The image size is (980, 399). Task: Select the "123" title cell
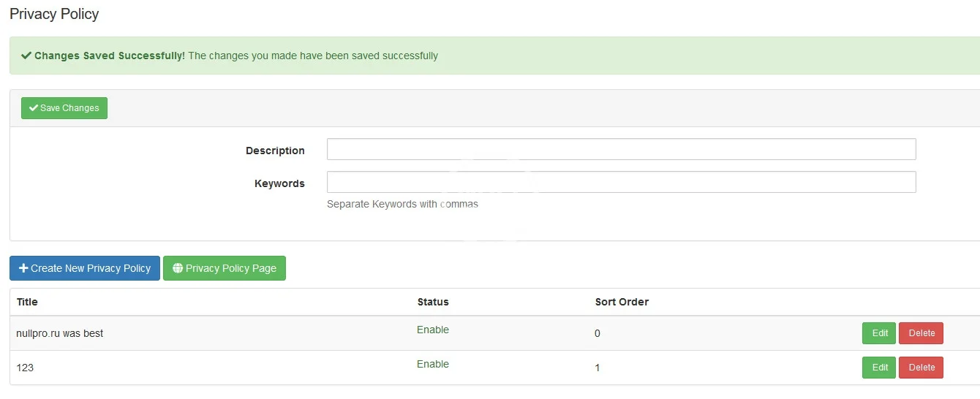[x=25, y=368]
